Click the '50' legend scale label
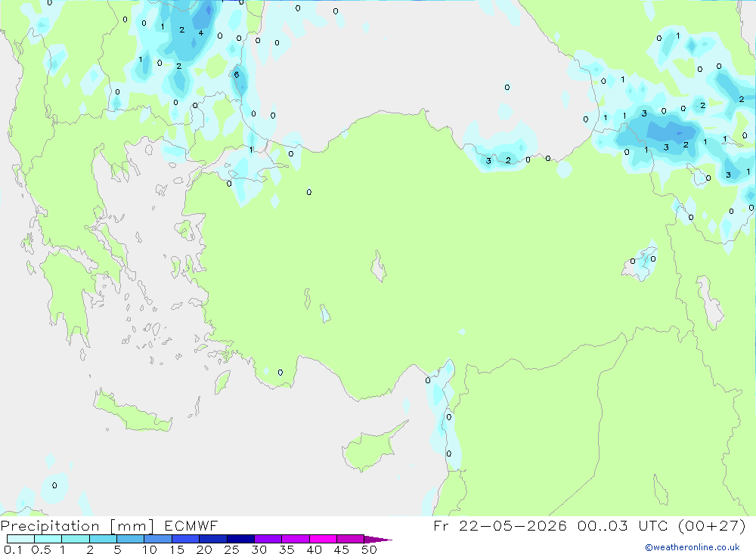756x554 pixels. (x=369, y=549)
